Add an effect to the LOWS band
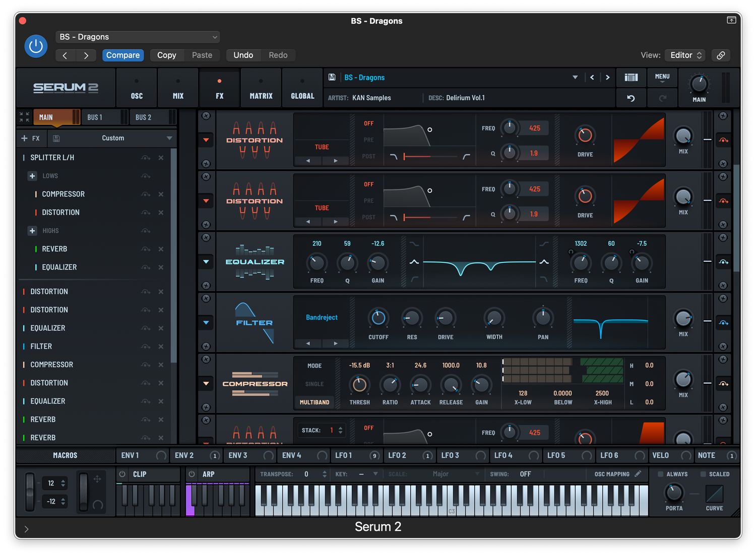This screenshot has width=756, height=556. click(x=32, y=176)
